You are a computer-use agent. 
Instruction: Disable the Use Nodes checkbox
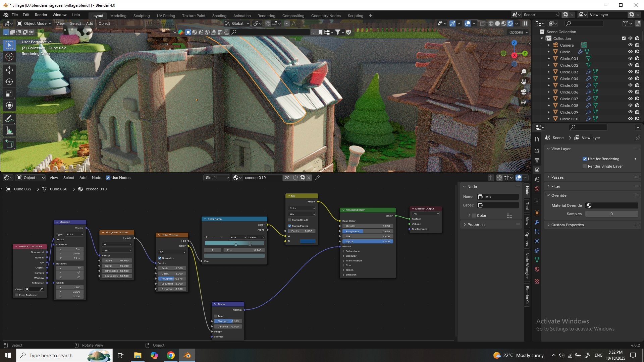[x=108, y=178]
